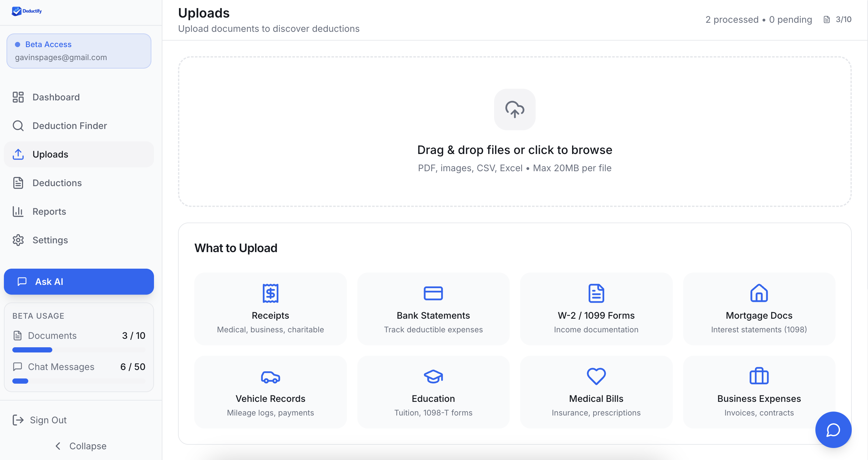Screen dimensions: 868x460
Task: Go to Deduction Finder
Action: point(70,126)
